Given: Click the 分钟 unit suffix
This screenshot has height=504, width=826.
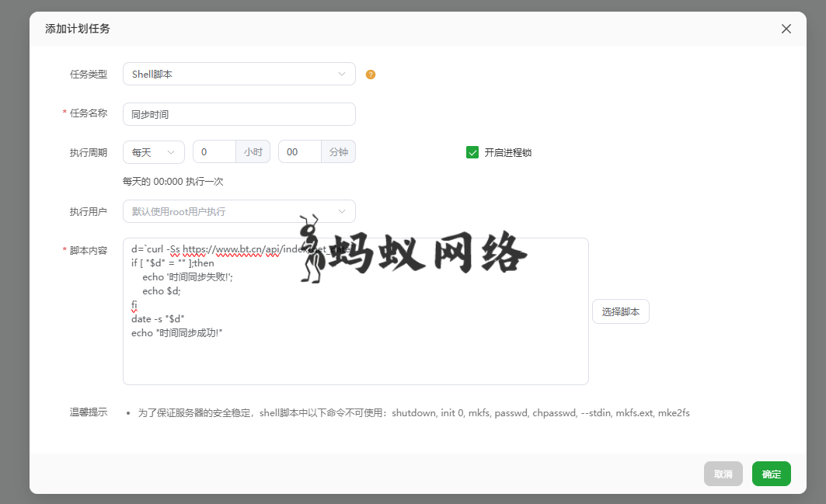Looking at the screenshot, I should click(339, 152).
